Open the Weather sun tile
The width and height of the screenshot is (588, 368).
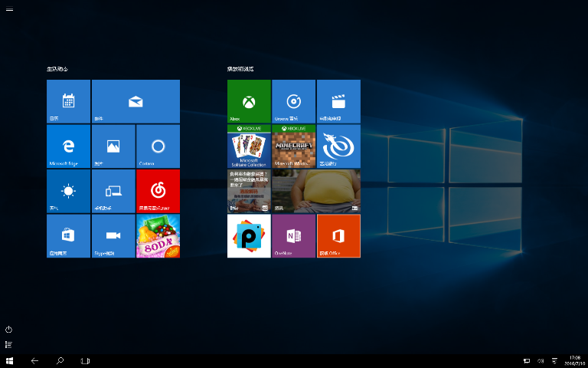[x=68, y=191]
